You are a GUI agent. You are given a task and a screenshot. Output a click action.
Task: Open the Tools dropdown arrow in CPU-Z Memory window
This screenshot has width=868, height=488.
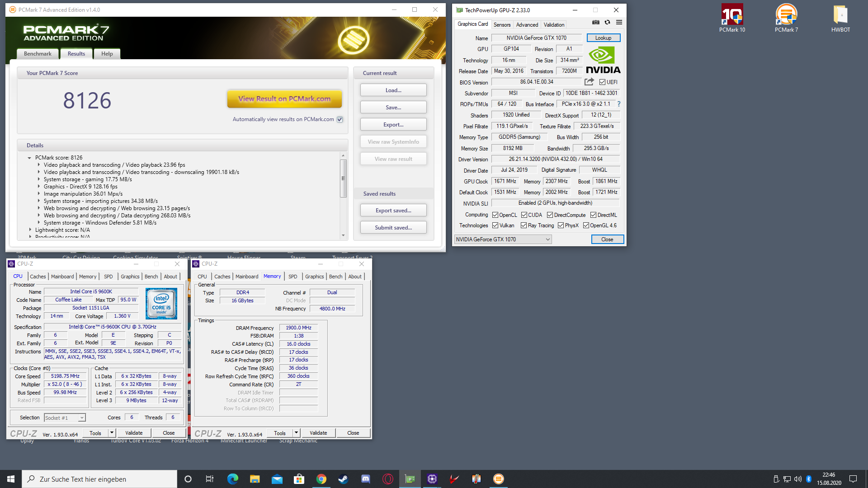coord(296,433)
